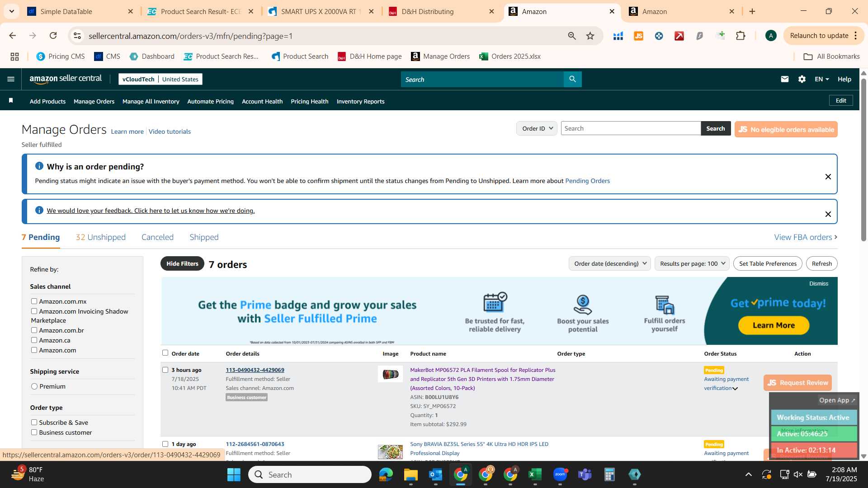Check the Amazon.com.br sales channel filter
The image size is (868, 488).
click(34, 330)
